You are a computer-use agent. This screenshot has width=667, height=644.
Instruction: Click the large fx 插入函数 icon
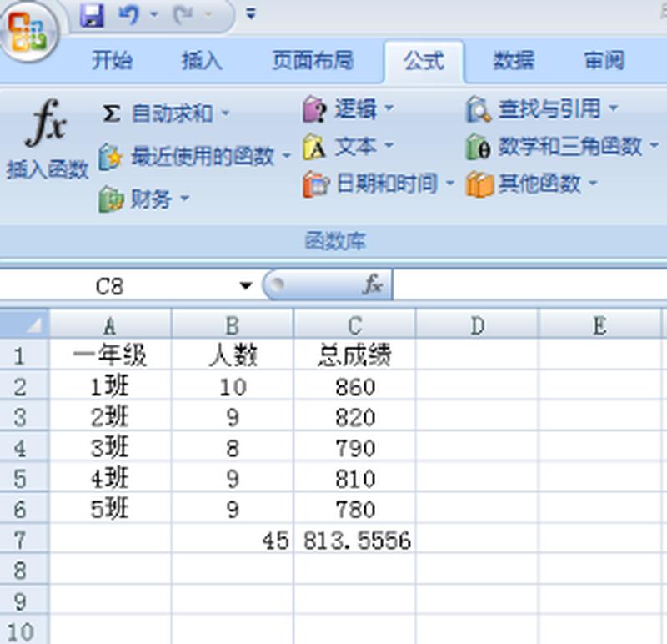[x=47, y=123]
